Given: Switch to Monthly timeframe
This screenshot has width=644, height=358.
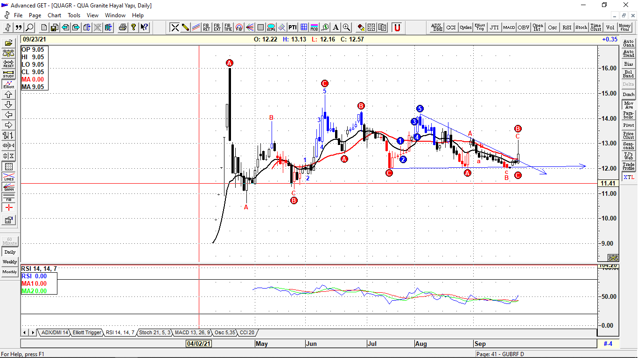Looking at the screenshot, I should click(10, 272).
